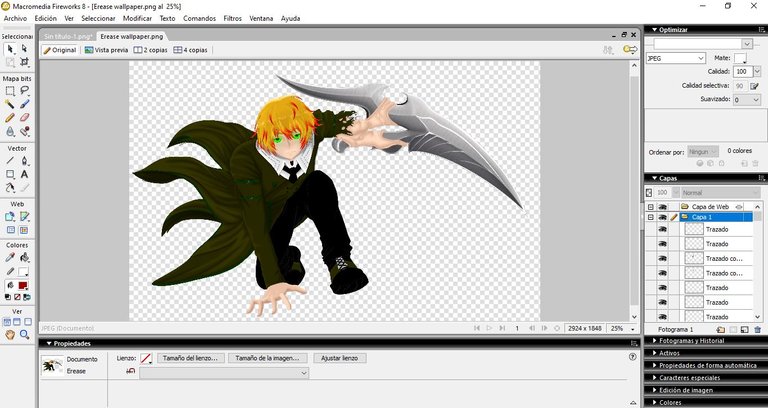Open the 25% zoom level dropdown

coord(633,329)
